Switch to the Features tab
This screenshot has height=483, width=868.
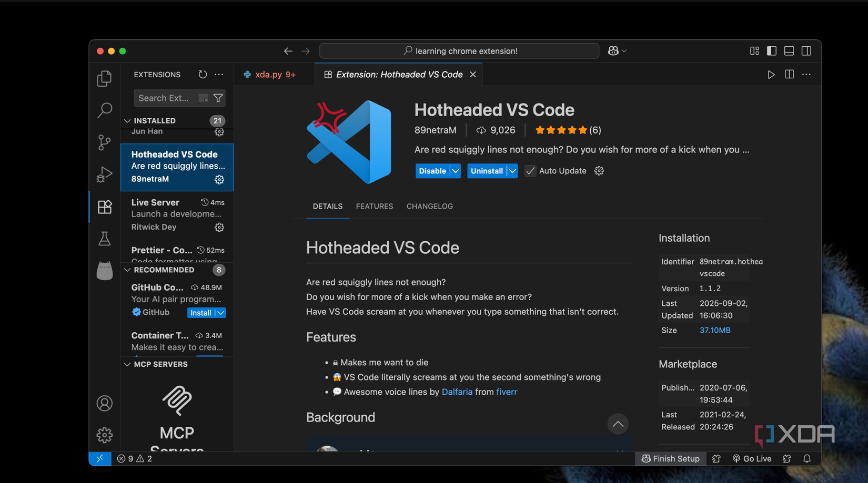click(x=374, y=207)
